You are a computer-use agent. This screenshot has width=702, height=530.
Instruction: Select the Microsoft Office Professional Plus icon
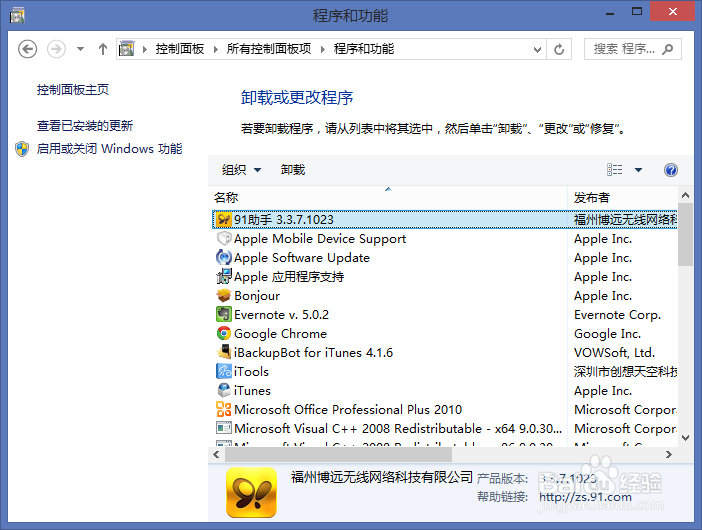tap(223, 409)
